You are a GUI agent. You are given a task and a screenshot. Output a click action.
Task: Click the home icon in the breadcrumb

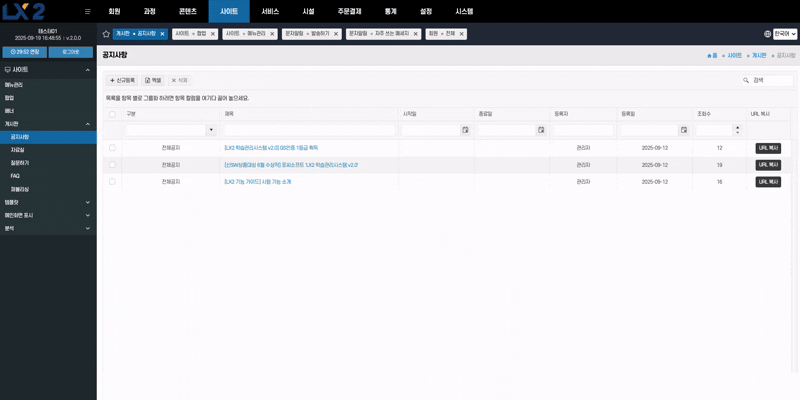click(x=709, y=56)
